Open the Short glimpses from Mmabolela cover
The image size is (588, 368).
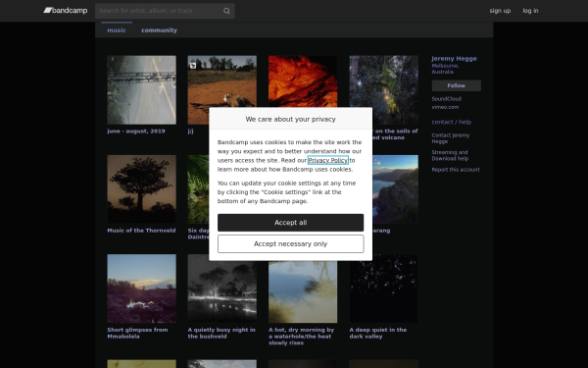pos(141,289)
